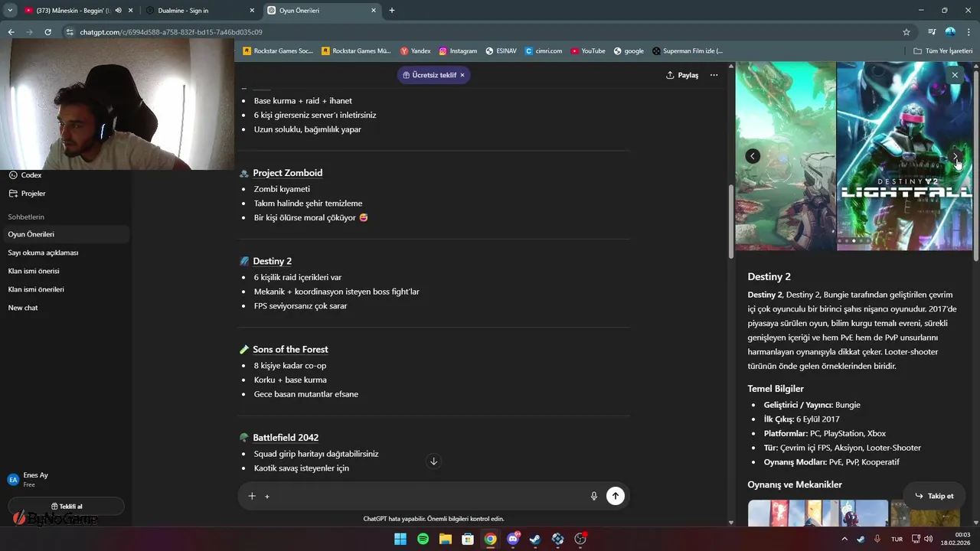Show the next Destiny 2 carousel image
The image size is (980, 551).
click(955, 156)
